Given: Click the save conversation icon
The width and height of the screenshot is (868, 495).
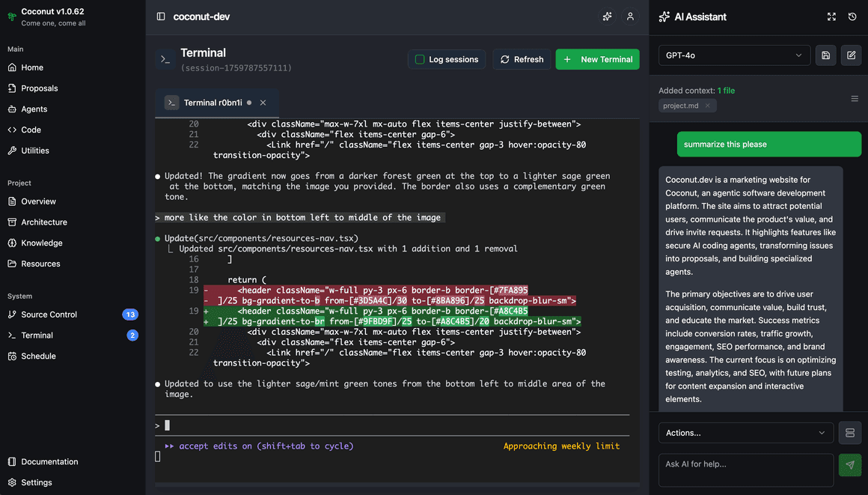Looking at the screenshot, I should pos(826,55).
